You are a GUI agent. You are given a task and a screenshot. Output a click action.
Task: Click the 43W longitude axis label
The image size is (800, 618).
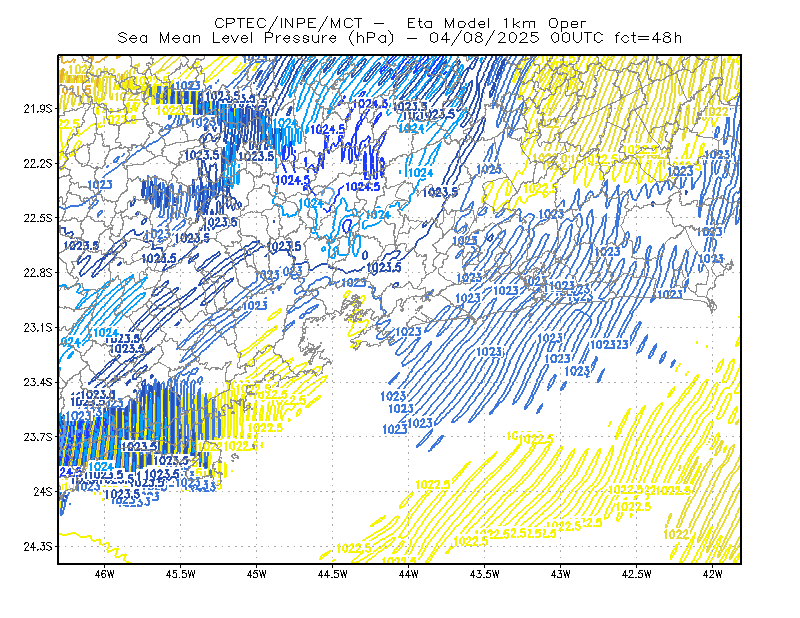point(561,574)
